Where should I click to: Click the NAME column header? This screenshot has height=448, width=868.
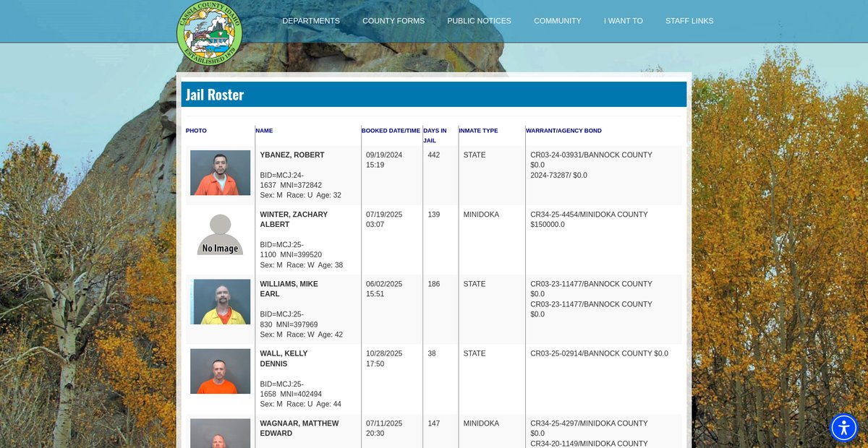point(264,131)
